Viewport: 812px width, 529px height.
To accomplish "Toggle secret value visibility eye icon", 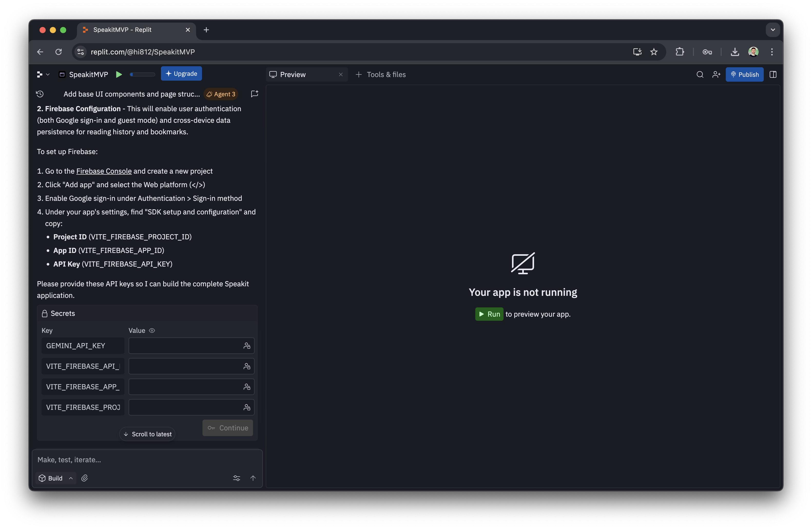I will 152,330.
